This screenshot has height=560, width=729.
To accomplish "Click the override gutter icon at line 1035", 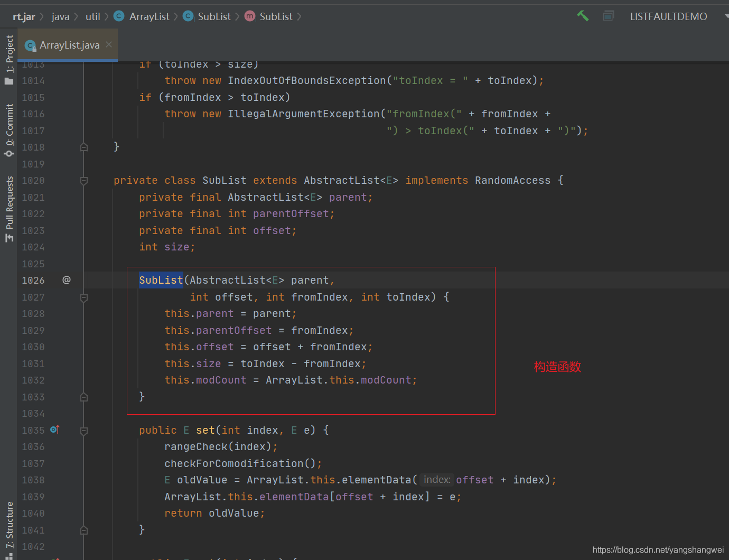I will coord(55,430).
